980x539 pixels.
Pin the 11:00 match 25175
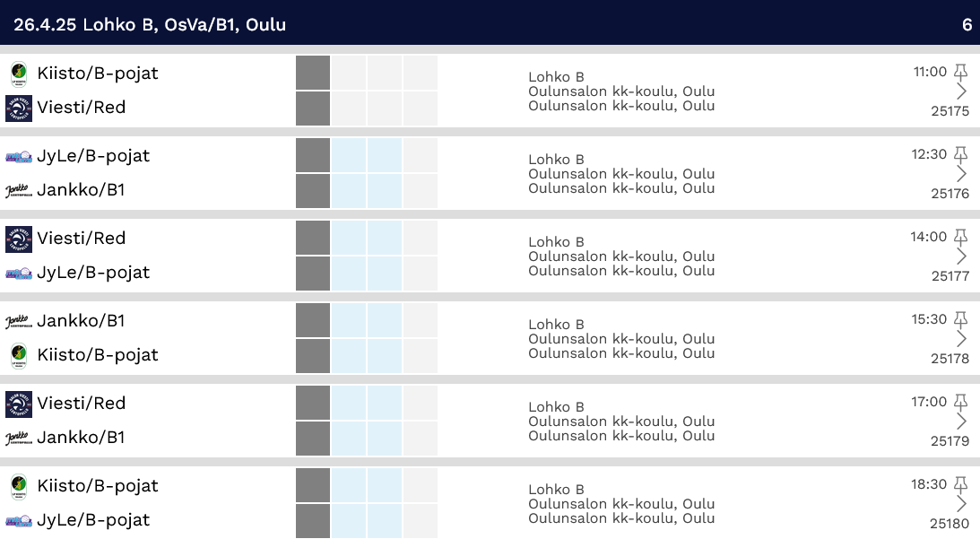click(960, 72)
